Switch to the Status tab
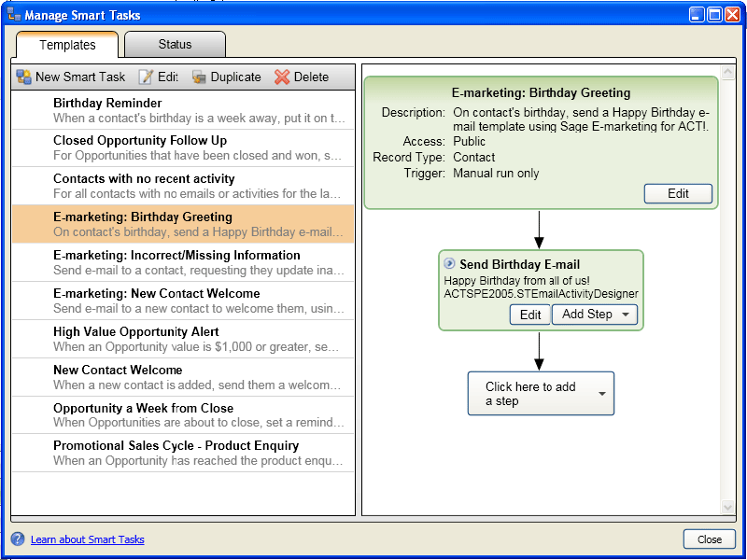Image resolution: width=747 pixels, height=560 pixels. [x=175, y=45]
